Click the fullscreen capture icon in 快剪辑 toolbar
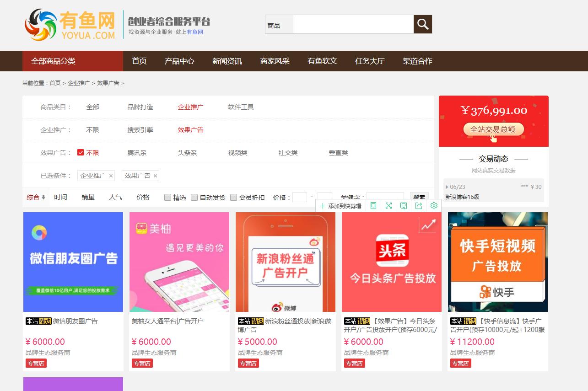Image resolution: width=588 pixels, height=391 pixels. pos(388,205)
